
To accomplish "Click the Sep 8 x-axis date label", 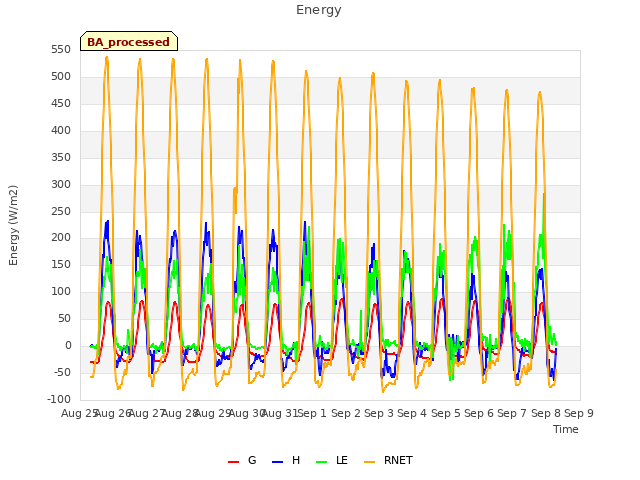I will click(546, 413).
